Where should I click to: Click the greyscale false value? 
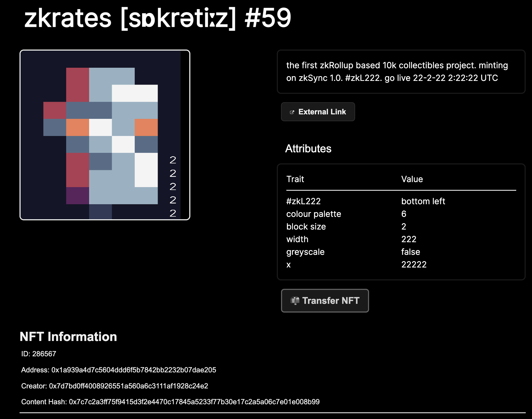click(410, 252)
